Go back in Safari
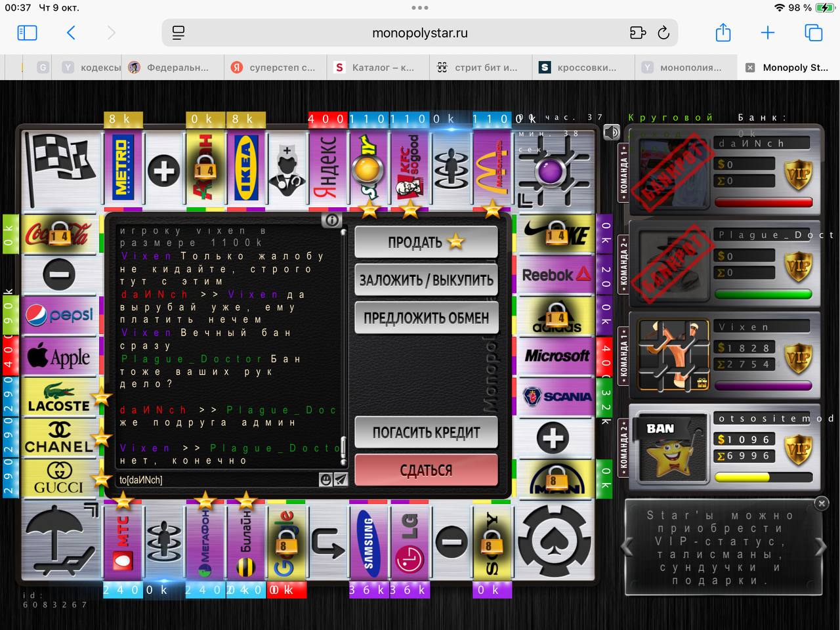 pyautogui.click(x=71, y=33)
